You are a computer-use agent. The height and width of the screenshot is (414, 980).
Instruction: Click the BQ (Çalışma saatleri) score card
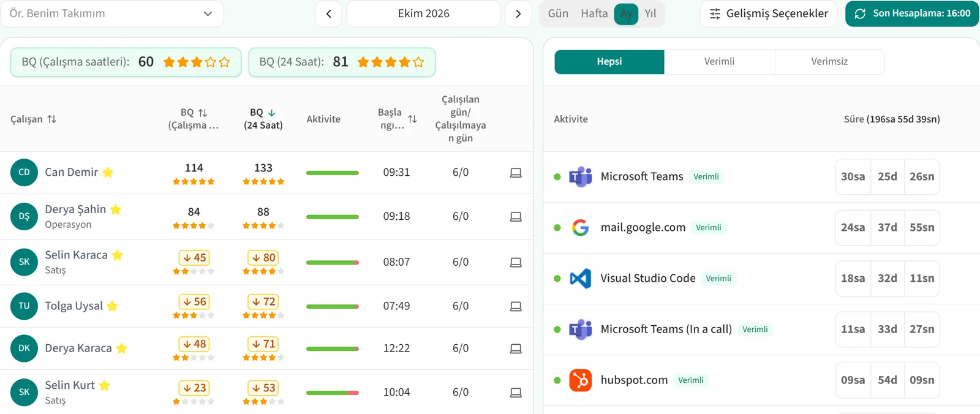coord(126,62)
